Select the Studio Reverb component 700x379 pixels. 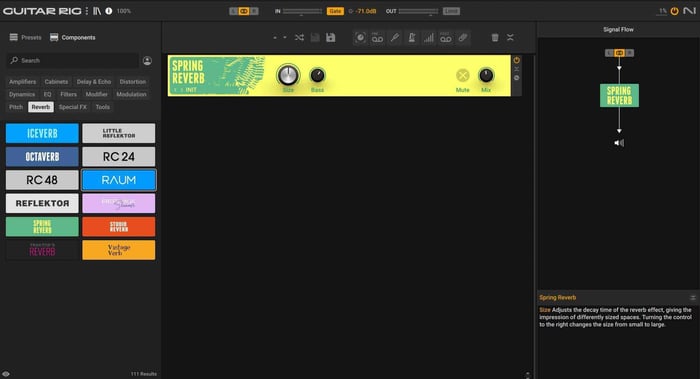tap(119, 227)
